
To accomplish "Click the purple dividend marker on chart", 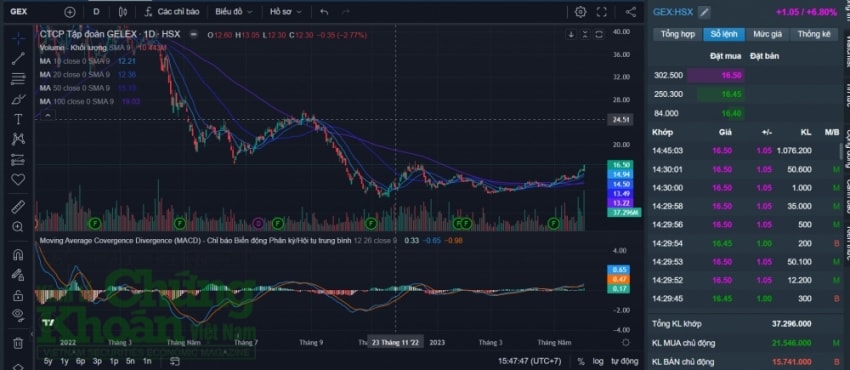I will coord(258,223).
